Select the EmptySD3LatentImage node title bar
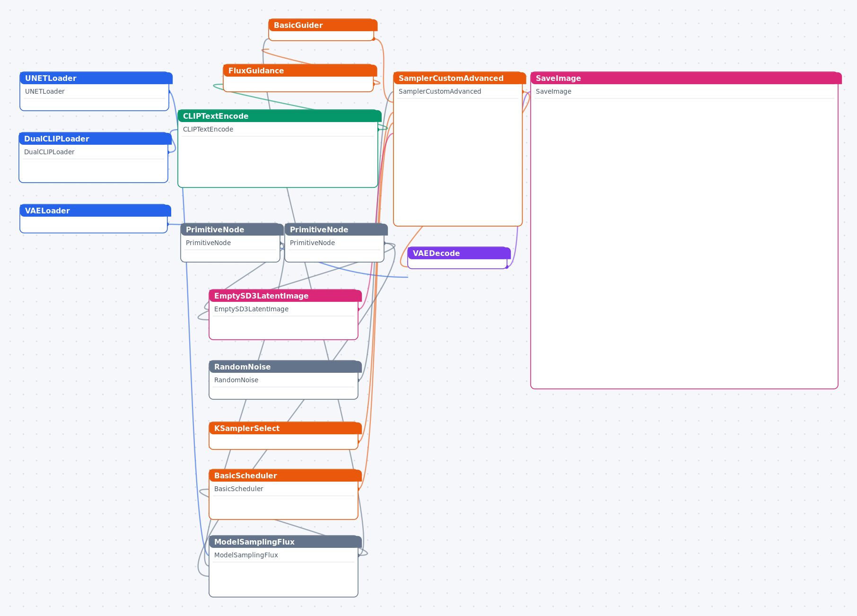 tap(285, 296)
